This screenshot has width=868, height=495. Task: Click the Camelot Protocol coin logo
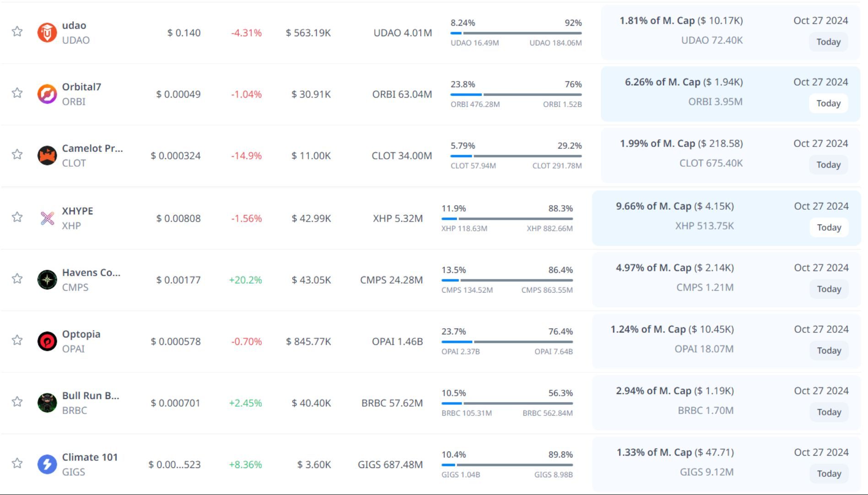[47, 156]
